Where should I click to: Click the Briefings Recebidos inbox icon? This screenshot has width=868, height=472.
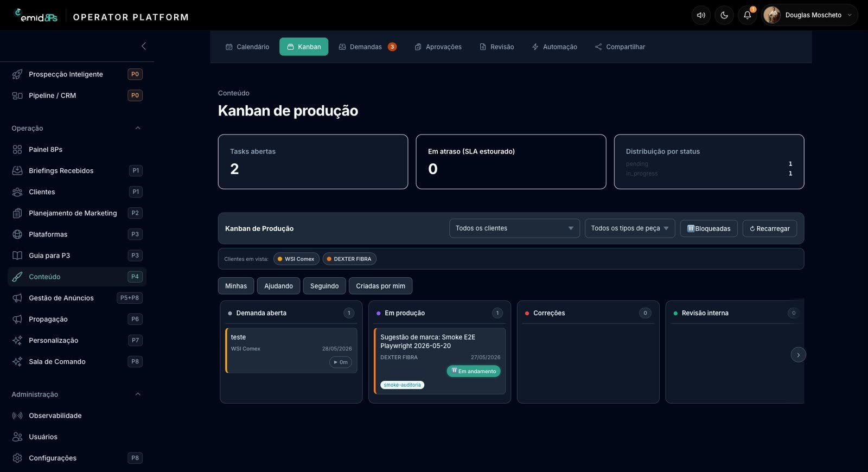[x=17, y=170]
